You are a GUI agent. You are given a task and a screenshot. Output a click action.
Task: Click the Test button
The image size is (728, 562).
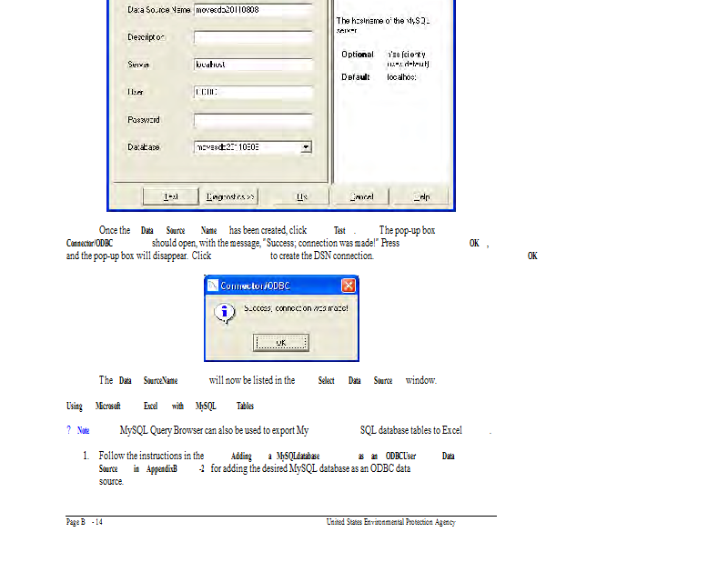tap(170, 196)
